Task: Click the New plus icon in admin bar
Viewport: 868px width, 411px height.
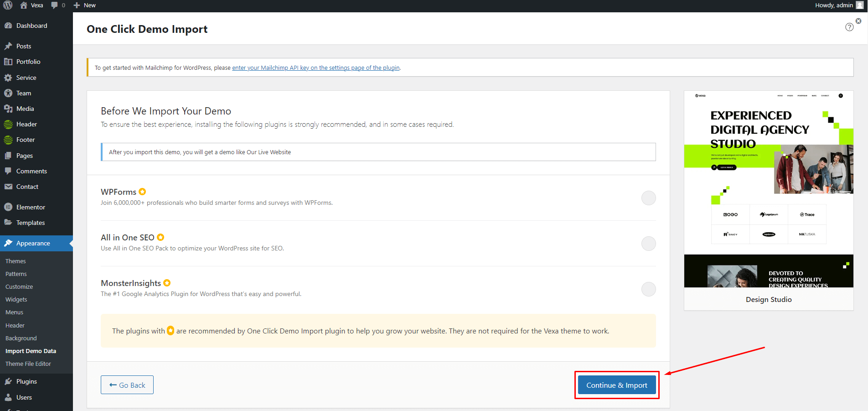Action: click(77, 5)
